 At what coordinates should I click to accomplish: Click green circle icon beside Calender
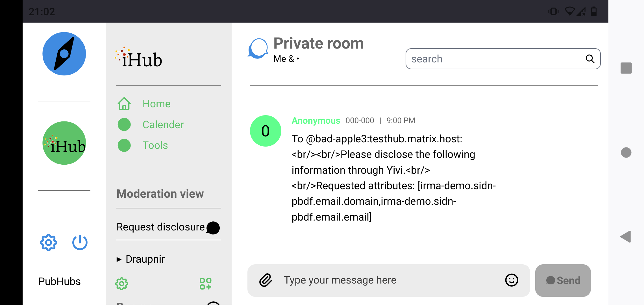click(124, 125)
